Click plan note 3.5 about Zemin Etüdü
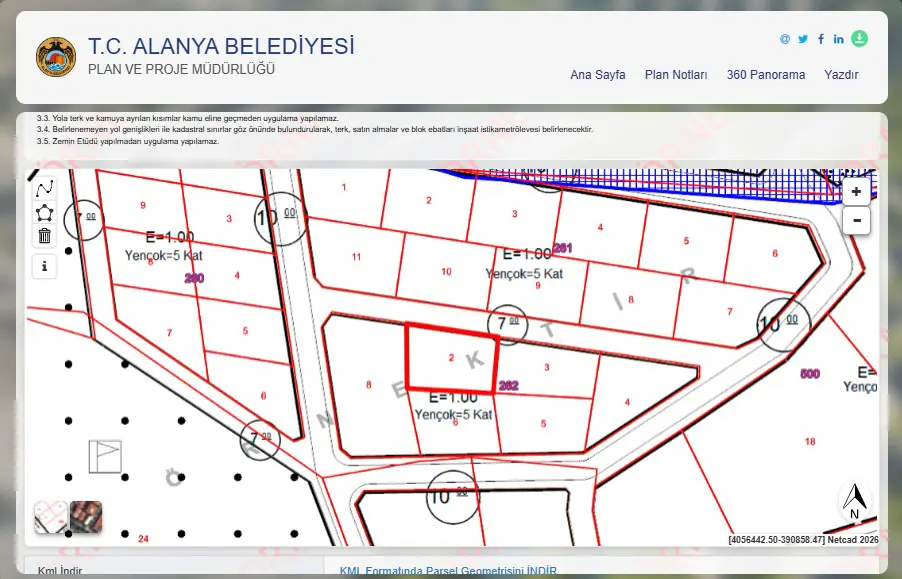The image size is (902, 579). coord(128,141)
